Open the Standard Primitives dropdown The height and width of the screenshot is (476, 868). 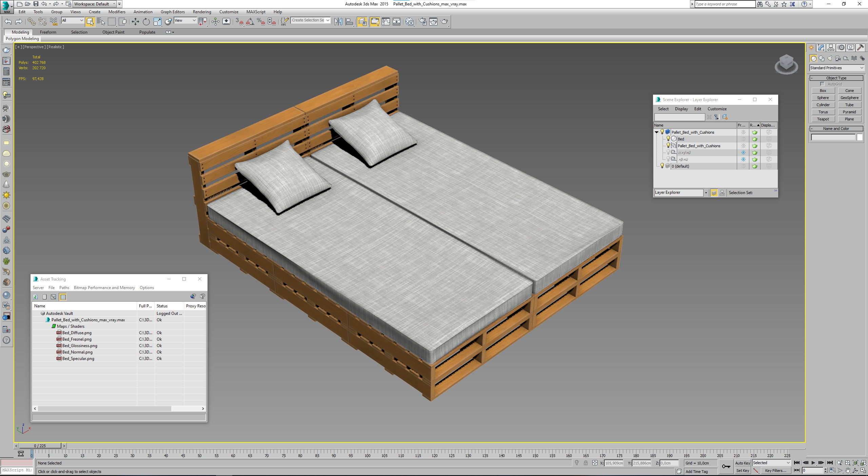pyautogui.click(x=836, y=68)
